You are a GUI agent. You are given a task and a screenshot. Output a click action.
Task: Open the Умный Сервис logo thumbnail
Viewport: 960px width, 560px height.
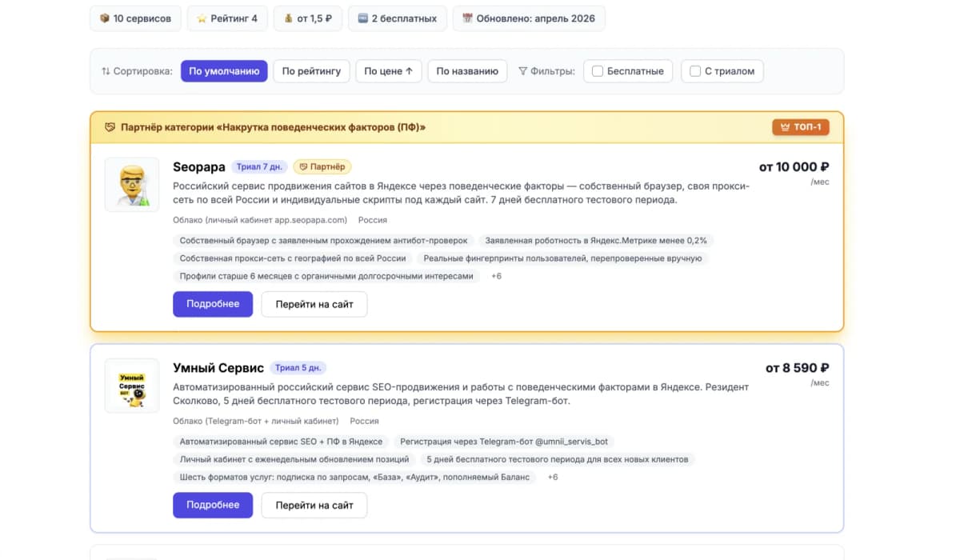click(x=132, y=386)
